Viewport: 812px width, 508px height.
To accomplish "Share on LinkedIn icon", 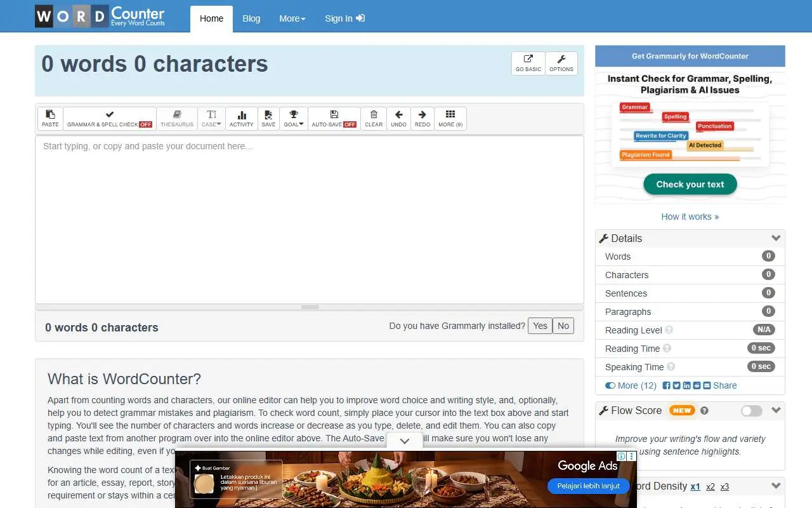I will click(686, 385).
